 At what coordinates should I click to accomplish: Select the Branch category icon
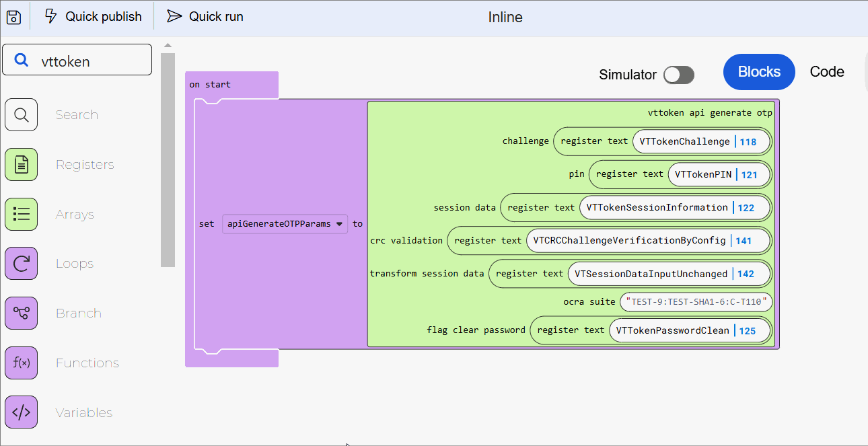point(21,313)
